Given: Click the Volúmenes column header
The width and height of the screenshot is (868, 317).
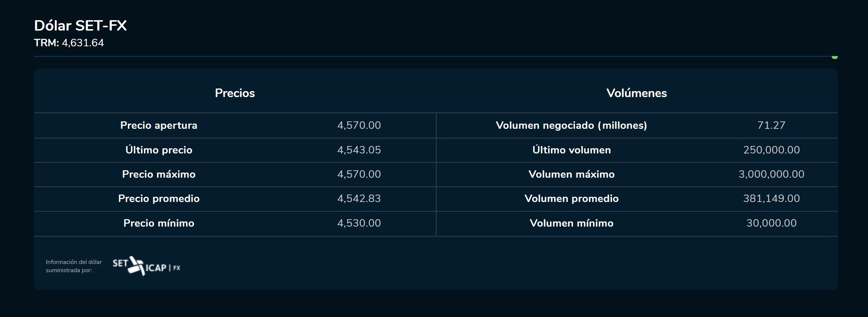Looking at the screenshot, I should [636, 93].
